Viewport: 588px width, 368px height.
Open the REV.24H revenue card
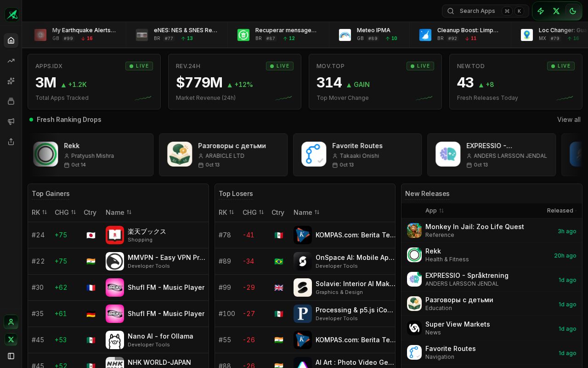pyautogui.click(x=235, y=82)
